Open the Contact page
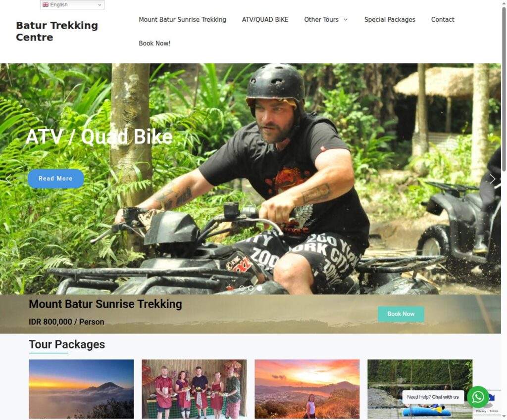 click(x=443, y=19)
